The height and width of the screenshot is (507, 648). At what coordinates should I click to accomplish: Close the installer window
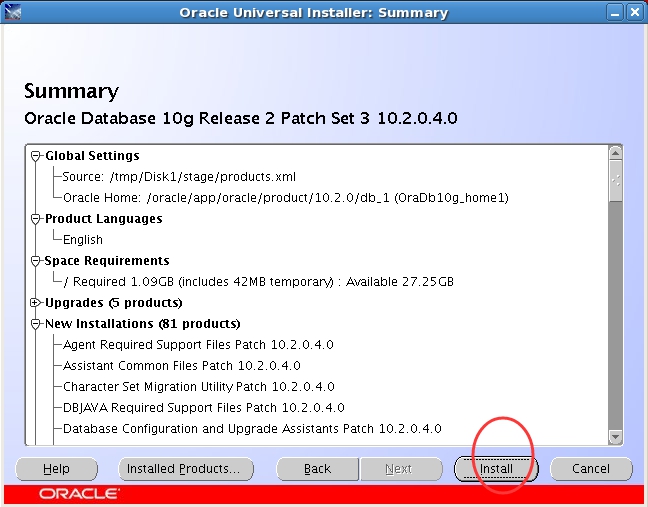coord(634,12)
